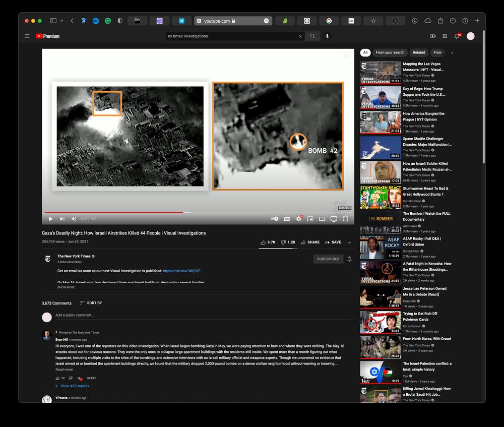
Task: Expand View 420 replies
Action: [x=72, y=386]
